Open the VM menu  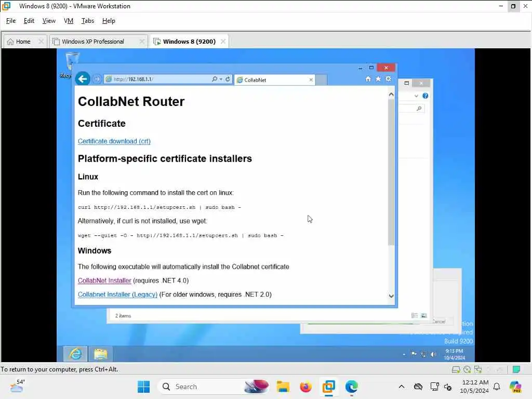pos(69,21)
